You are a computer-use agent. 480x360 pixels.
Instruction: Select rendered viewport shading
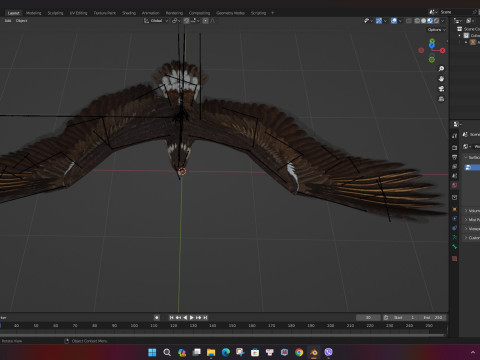(436, 21)
